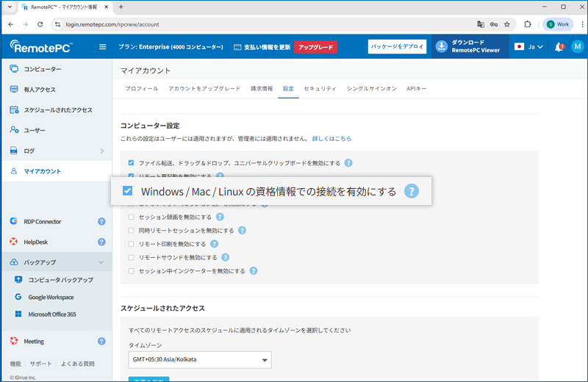588x382 pixels.
Task: Click the Computers sidebar icon
Action: [x=14, y=68]
